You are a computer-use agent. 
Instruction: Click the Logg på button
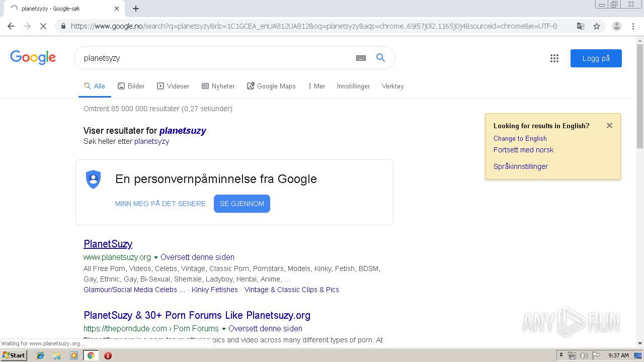596,58
